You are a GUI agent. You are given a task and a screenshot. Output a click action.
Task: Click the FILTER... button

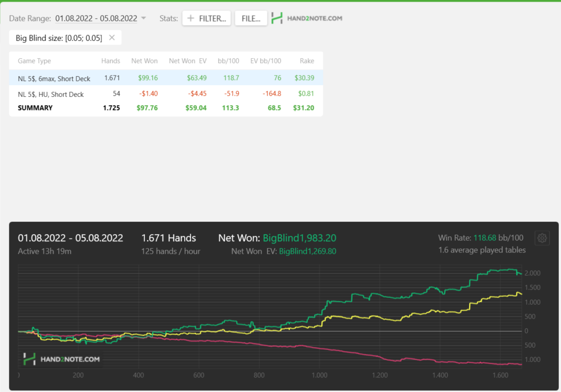pos(207,18)
